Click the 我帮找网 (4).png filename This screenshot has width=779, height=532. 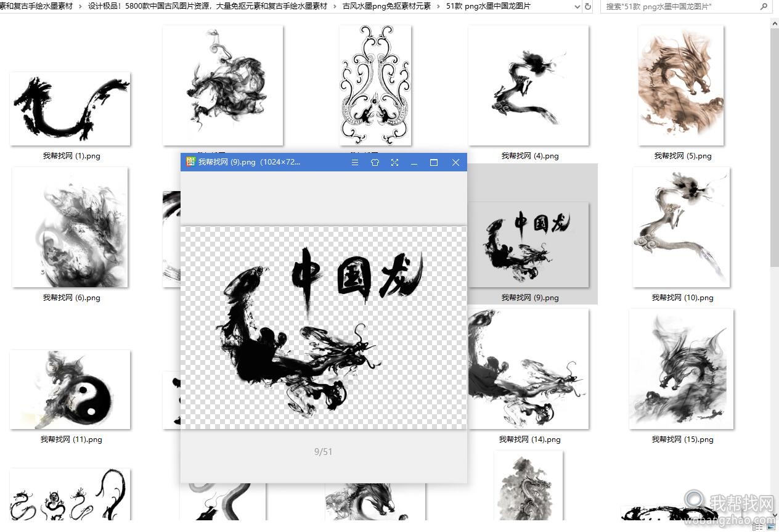tap(530, 156)
